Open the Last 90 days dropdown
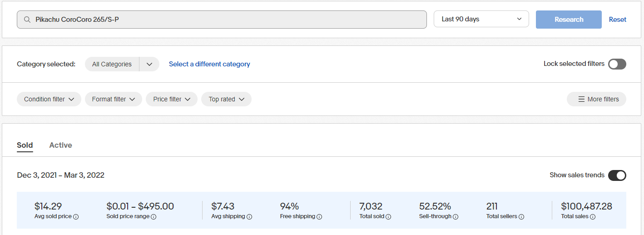 [x=481, y=19]
